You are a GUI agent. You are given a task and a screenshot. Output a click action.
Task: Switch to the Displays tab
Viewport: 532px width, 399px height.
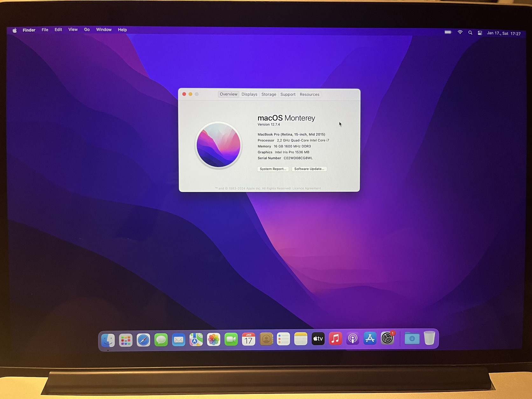click(249, 94)
